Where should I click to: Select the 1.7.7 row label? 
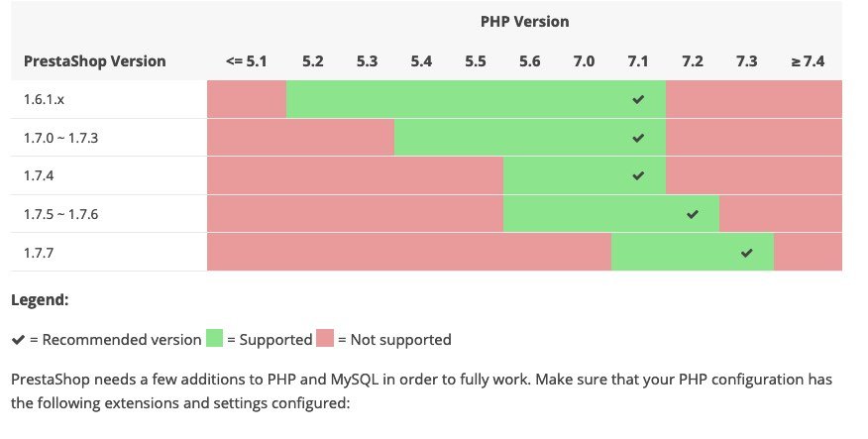click(39, 253)
